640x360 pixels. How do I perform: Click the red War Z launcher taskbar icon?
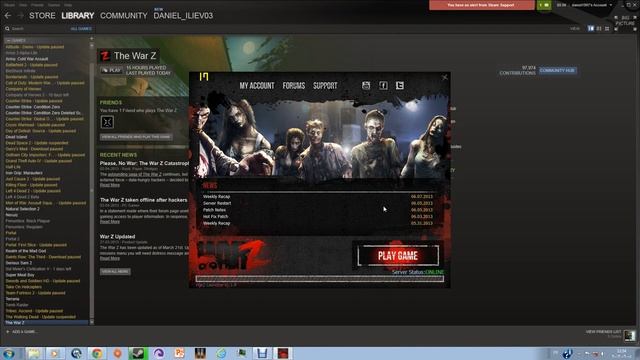coord(283,353)
